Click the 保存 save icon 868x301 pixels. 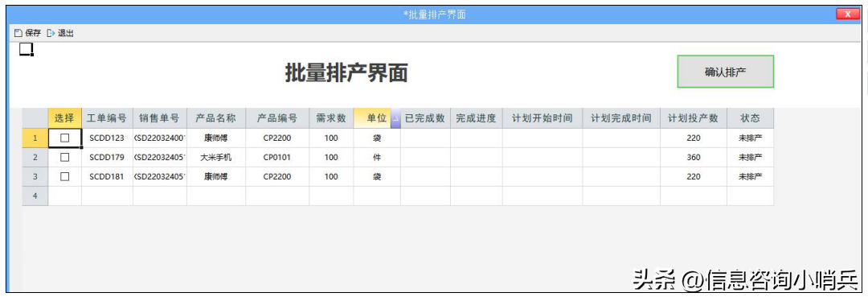point(18,33)
